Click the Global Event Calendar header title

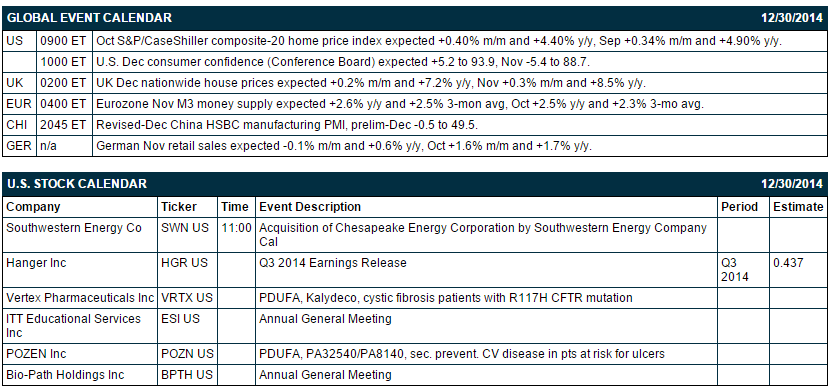[x=89, y=17]
